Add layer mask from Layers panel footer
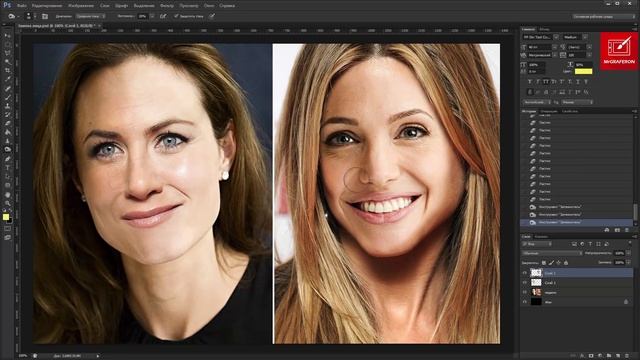640x360 pixels. 591,356
